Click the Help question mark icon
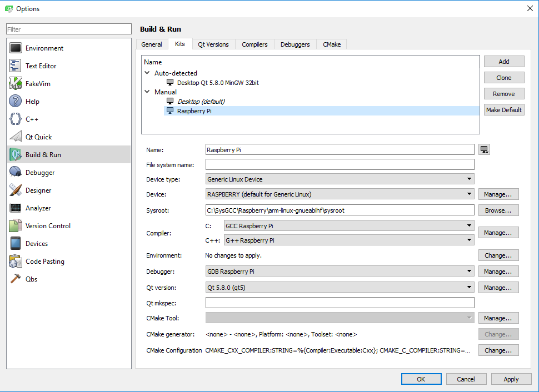 point(16,102)
